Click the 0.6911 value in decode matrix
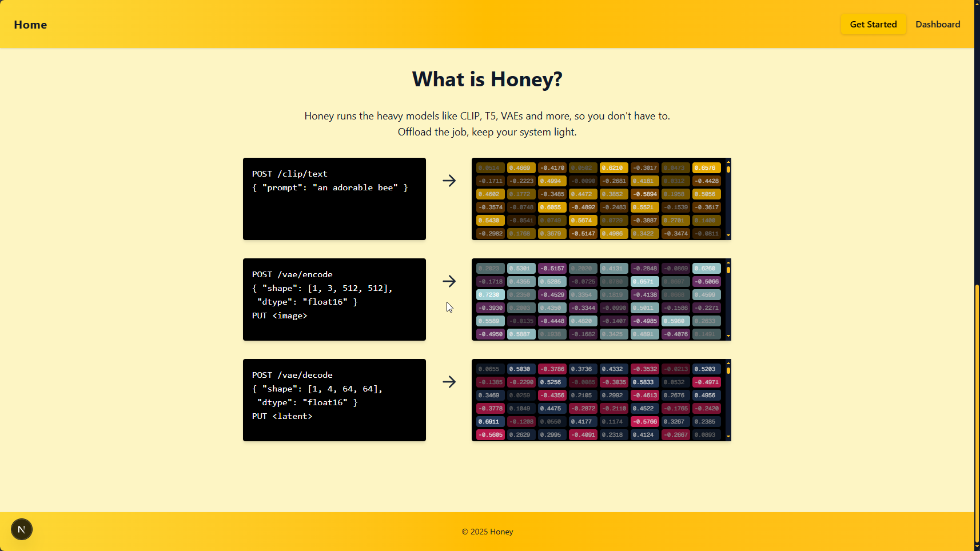 [491, 422]
